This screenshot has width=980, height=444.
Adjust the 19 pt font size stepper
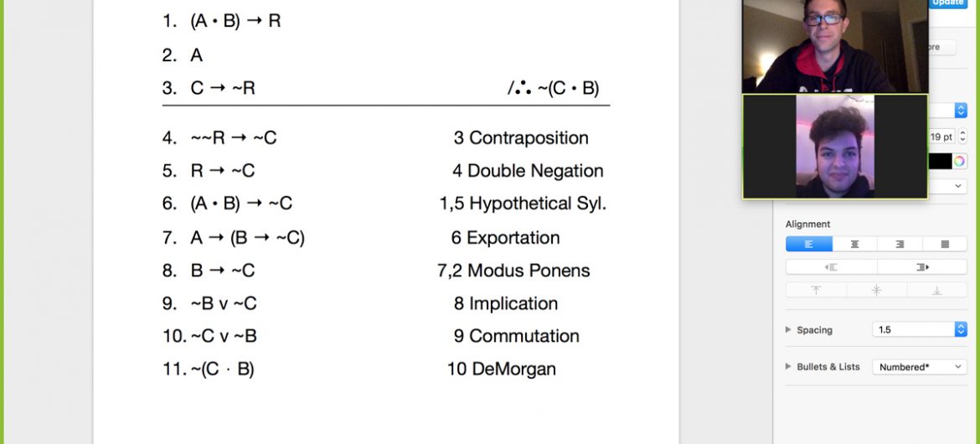tap(962, 137)
